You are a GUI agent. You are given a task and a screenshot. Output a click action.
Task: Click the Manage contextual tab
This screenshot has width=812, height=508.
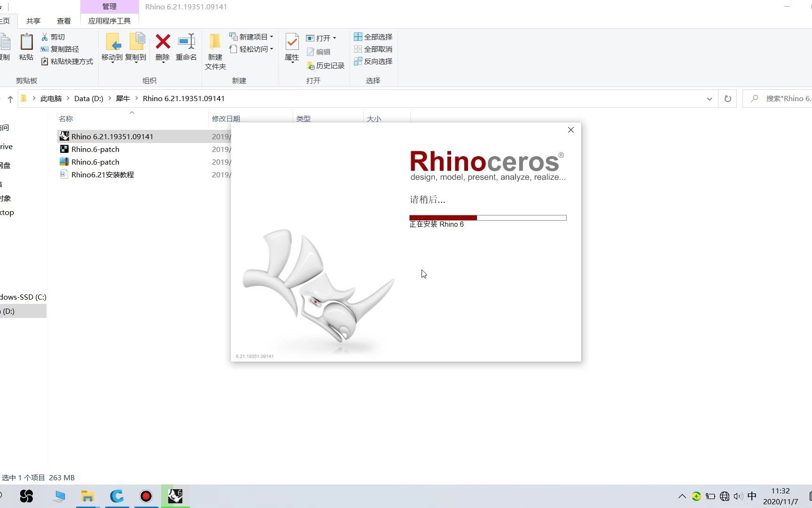[x=109, y=7]
